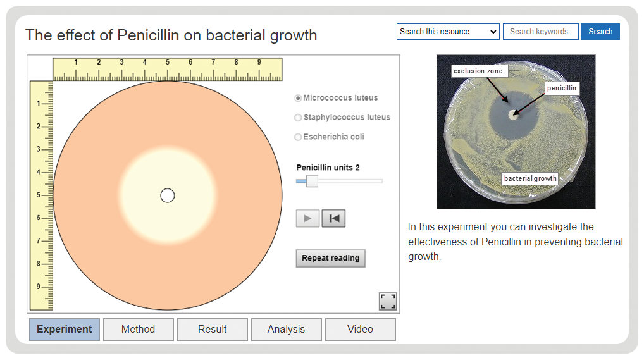This screenshot has height=358, width=644.
Task: Select the Micrococcus luteus radio button
Action: tap(298, 98)
